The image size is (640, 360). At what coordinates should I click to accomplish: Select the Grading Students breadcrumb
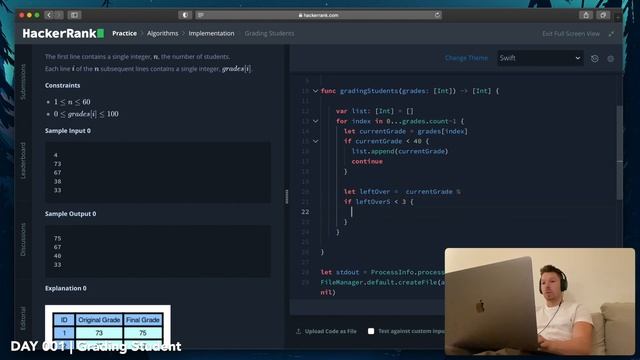pyautogui.click(x=269, y=33)
